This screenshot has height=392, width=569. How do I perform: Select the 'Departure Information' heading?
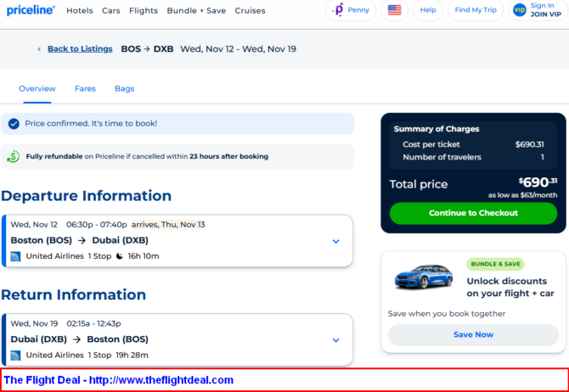coord(87,196)
